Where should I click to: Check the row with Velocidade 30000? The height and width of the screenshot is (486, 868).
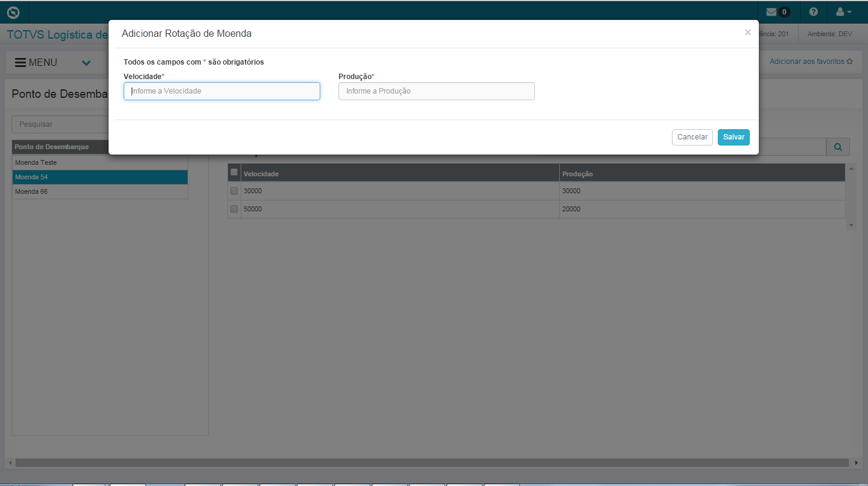(234, 191)
